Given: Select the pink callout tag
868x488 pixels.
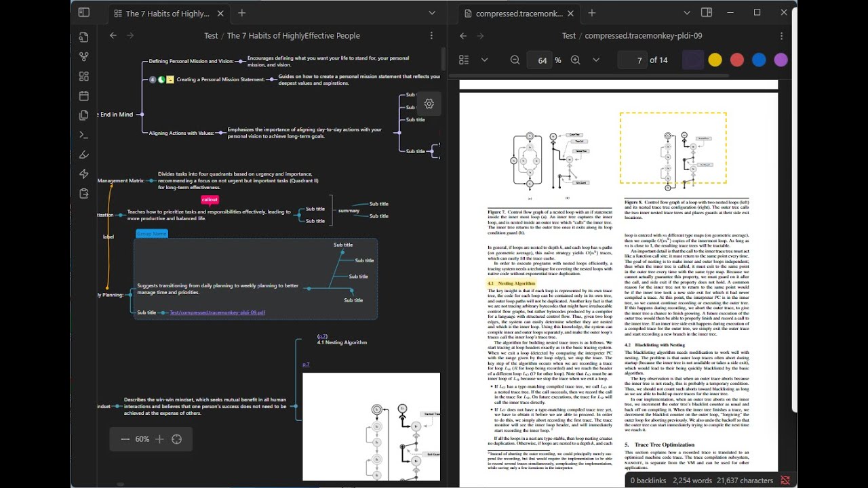Looking at the screenshot, I should [210, 199].
